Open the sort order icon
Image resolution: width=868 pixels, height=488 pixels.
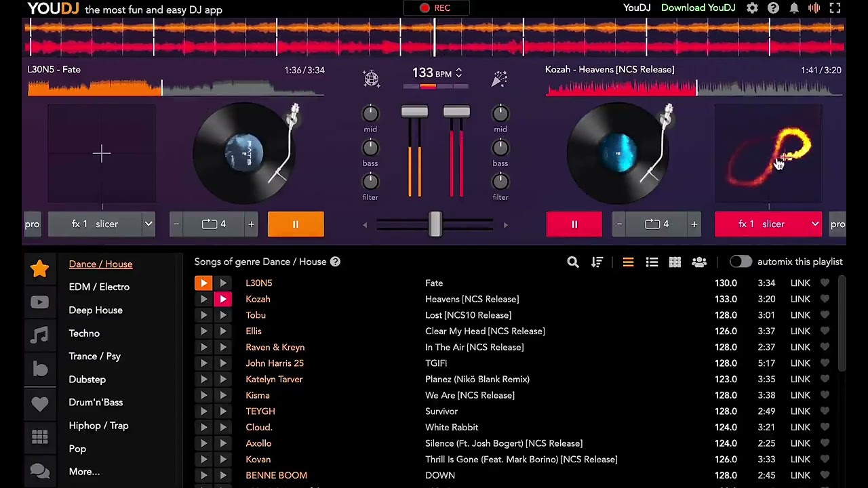pos(597,262)
